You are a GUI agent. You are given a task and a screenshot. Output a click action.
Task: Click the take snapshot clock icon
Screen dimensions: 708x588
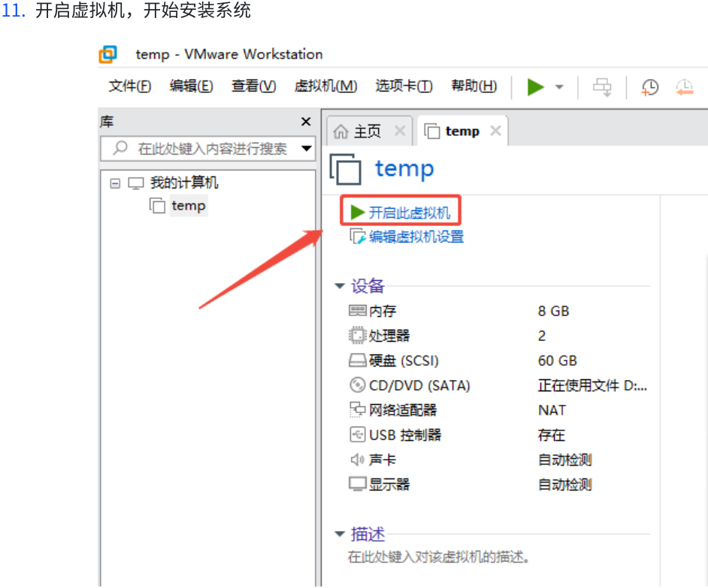coord(650,87)
